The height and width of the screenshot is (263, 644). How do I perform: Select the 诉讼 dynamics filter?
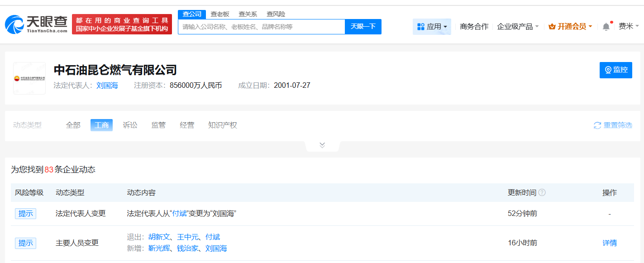[130, 125]
